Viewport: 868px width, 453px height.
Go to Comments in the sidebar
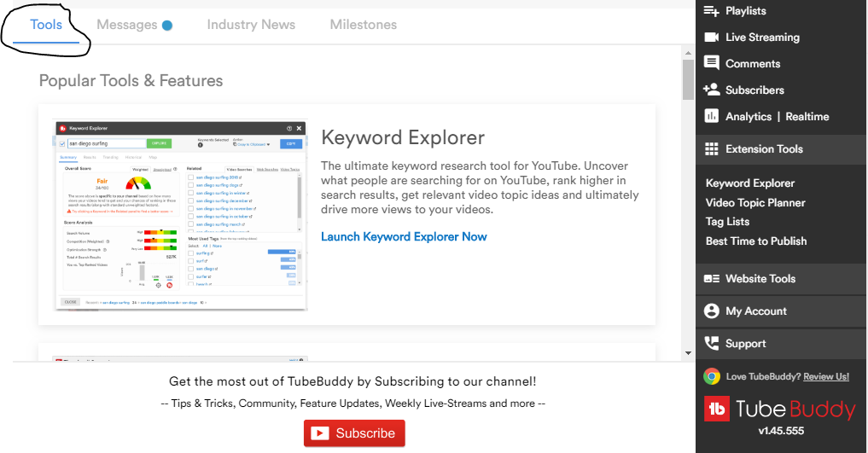752,64
